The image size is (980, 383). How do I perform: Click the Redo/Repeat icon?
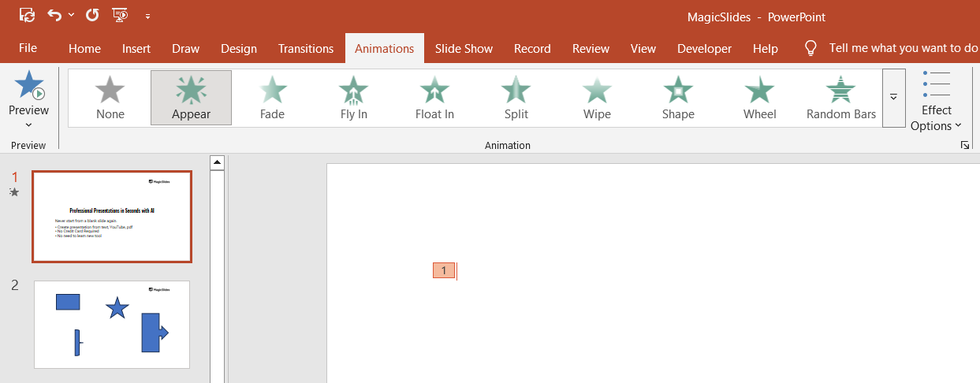tap(92, 15)
